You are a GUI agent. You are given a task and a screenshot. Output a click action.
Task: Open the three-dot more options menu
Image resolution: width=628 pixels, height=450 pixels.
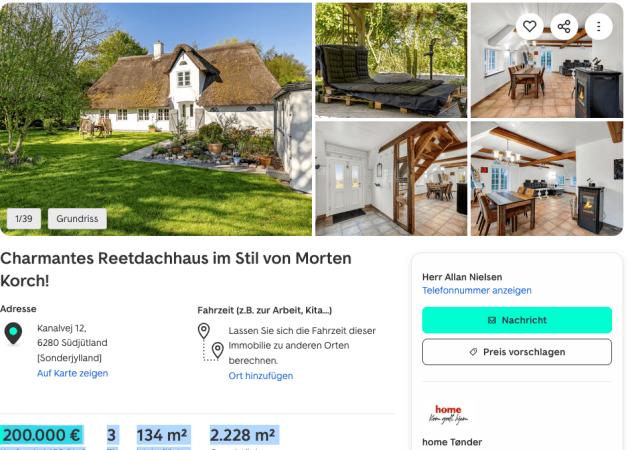(599, 26)
